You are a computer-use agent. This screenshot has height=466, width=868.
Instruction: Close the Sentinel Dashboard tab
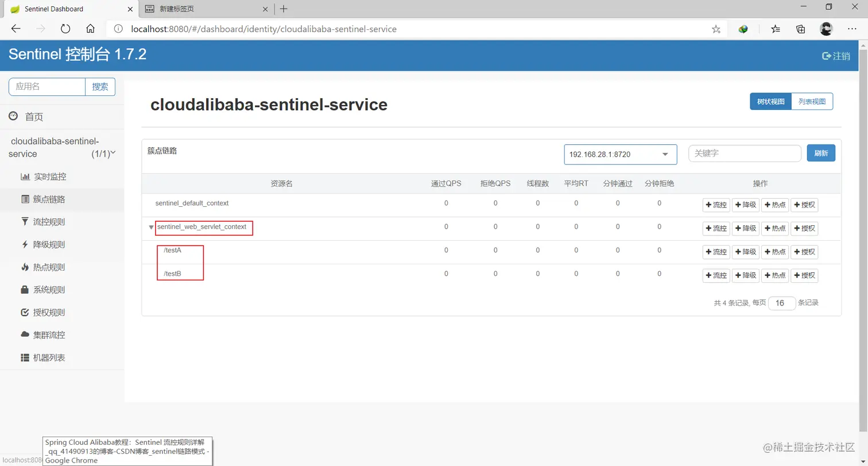(x=130, y=9)
